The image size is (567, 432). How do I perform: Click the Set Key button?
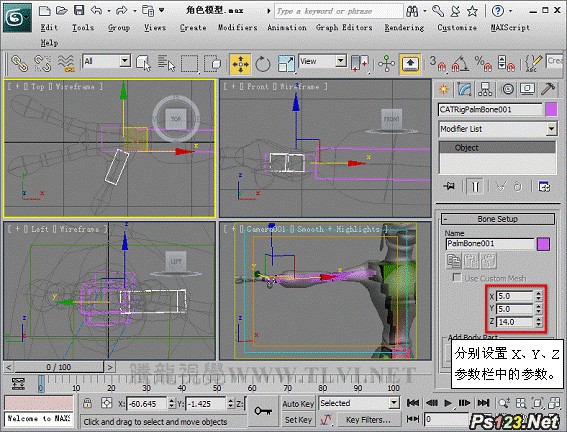point(298,420)
